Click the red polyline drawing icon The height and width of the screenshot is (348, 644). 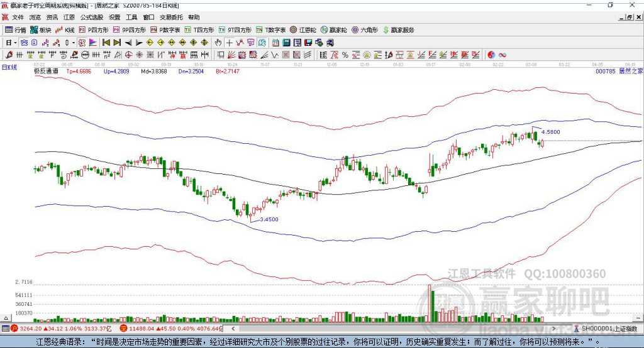click(x=240, y=43)
